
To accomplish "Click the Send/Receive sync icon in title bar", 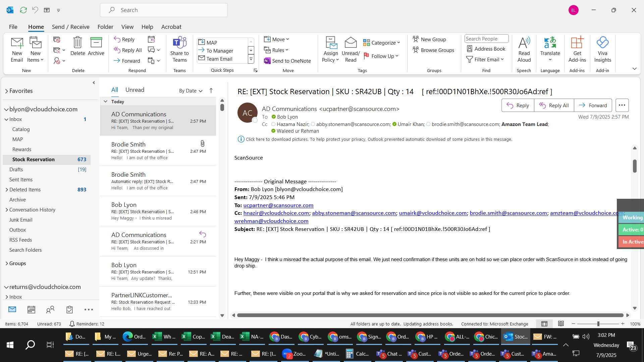I will click(x=23, y=10).
